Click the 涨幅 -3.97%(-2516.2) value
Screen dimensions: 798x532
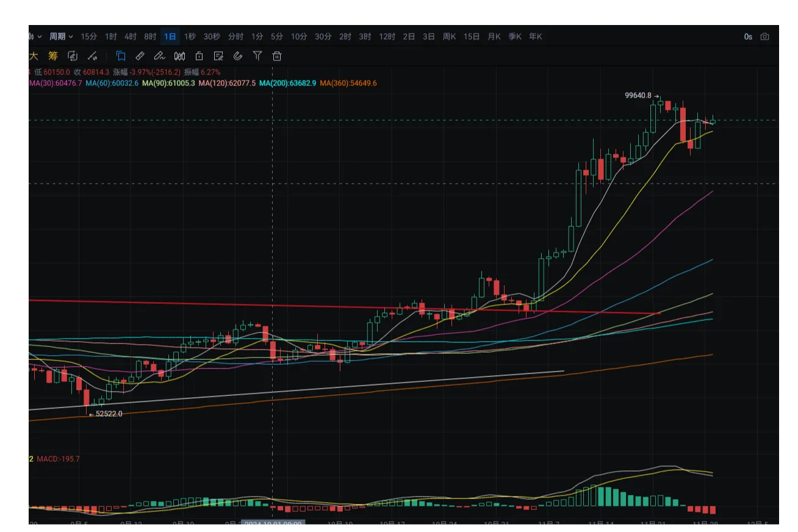[146, 72]
